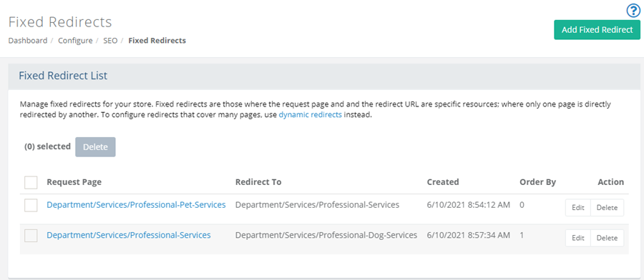Toggle the select-all header checkbox
The image size is (644, 280).
[31, 182]
